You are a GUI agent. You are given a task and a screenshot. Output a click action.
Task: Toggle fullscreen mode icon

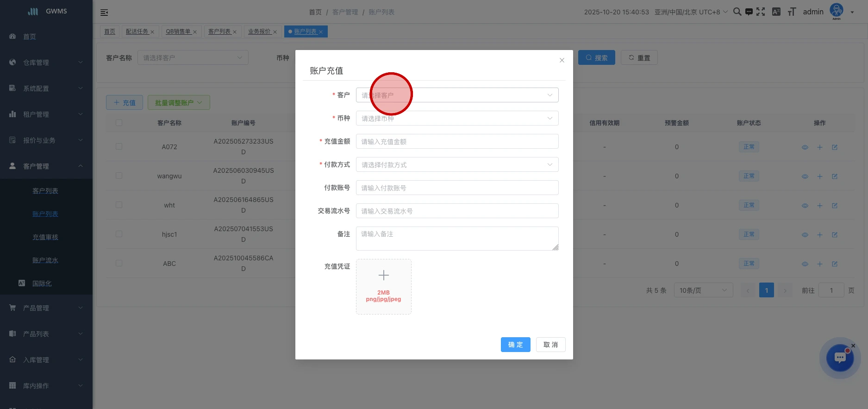tap(761, 12)
